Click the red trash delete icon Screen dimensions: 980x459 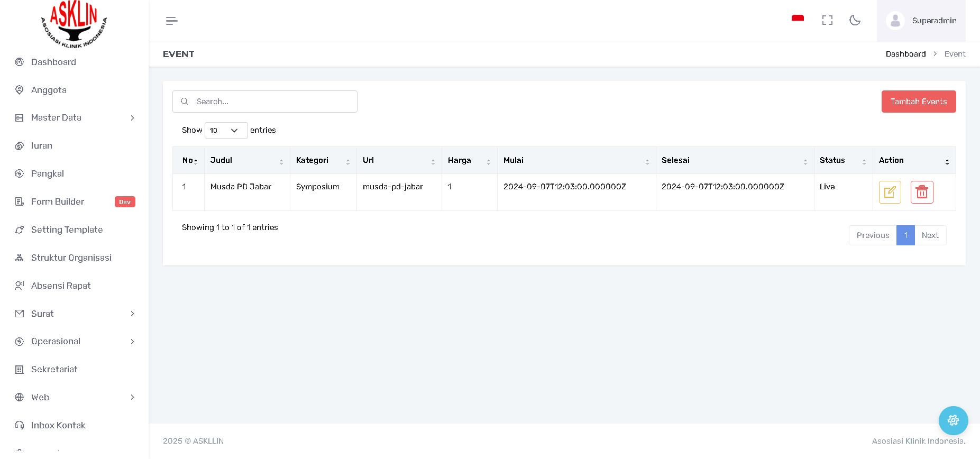coord(921,192)
